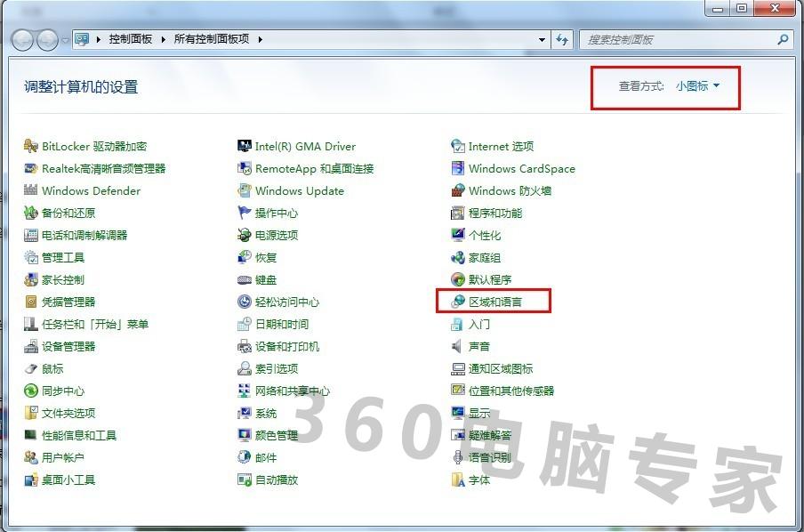Open the 声音 link
Image resolution: width=804 pixels, height=532 pixels.
(x=478, y=346)
